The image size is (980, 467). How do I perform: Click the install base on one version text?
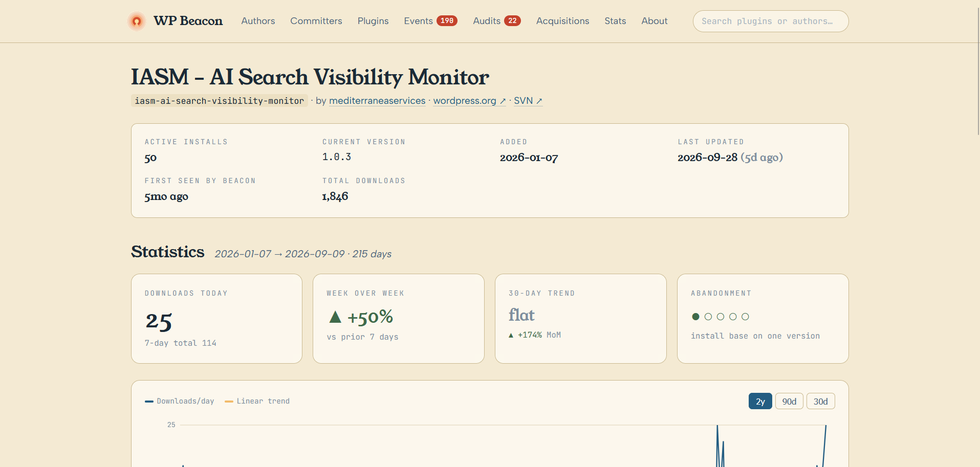755,336
